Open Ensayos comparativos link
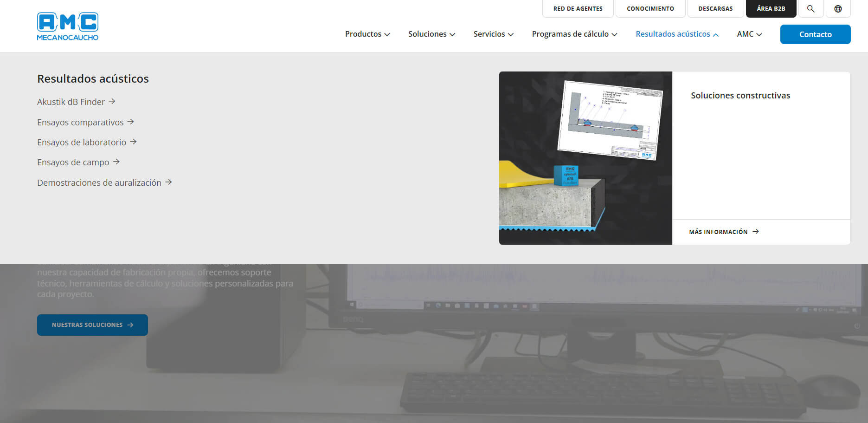The image size is (868, 423). pyautogui.click(x=85, y=122)
